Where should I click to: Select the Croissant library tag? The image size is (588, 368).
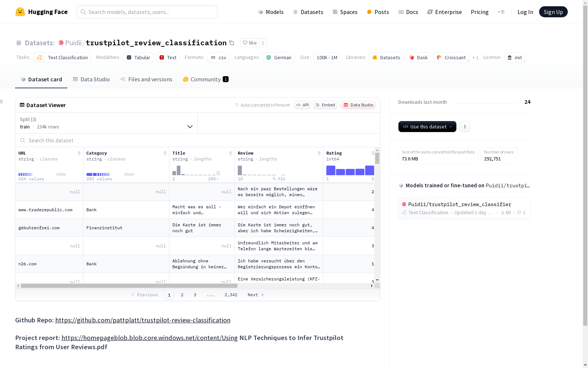pos(451,57)
